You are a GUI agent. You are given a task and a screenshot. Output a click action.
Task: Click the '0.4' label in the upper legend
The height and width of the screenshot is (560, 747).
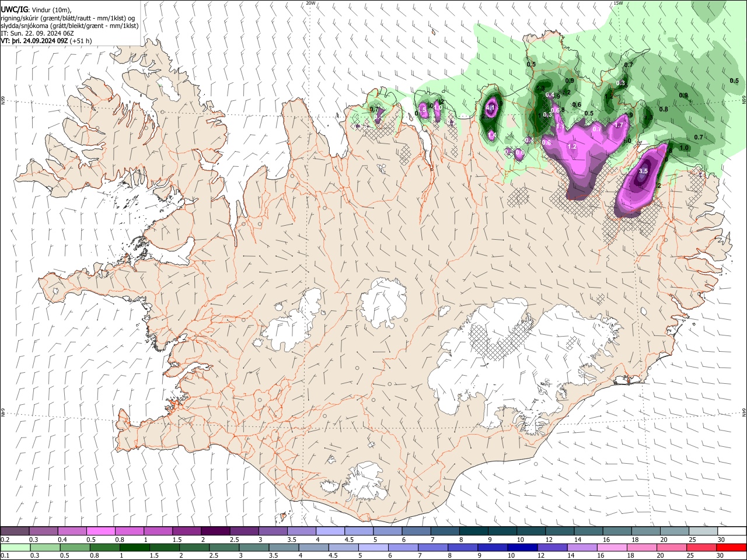[x=62, y=540]
